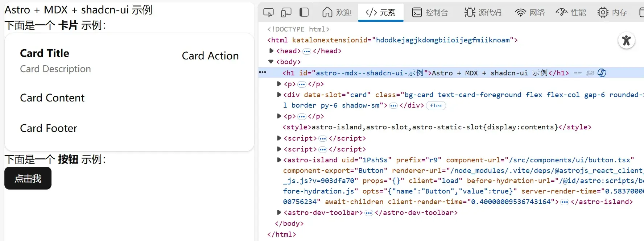
Task: Open the 控制台 console tab
Action: pyautogui.click(x=430, y=12)
